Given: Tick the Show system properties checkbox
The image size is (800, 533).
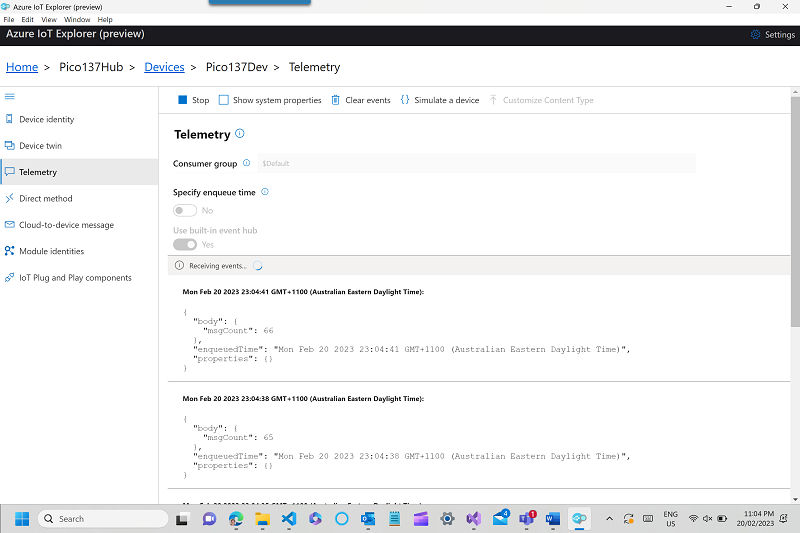Looking at the screenshot, I should pyautogui.click(x=223, y=100).
